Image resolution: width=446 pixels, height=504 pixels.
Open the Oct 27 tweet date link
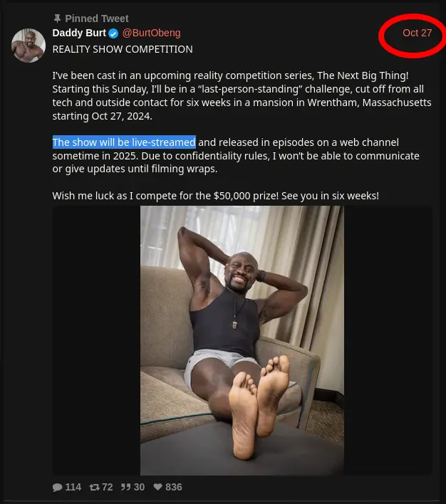tap(417, 33)
